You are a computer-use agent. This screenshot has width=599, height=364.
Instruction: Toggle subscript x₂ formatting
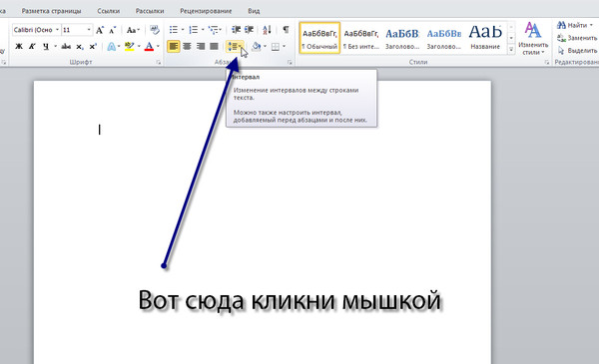pos(80,47)
